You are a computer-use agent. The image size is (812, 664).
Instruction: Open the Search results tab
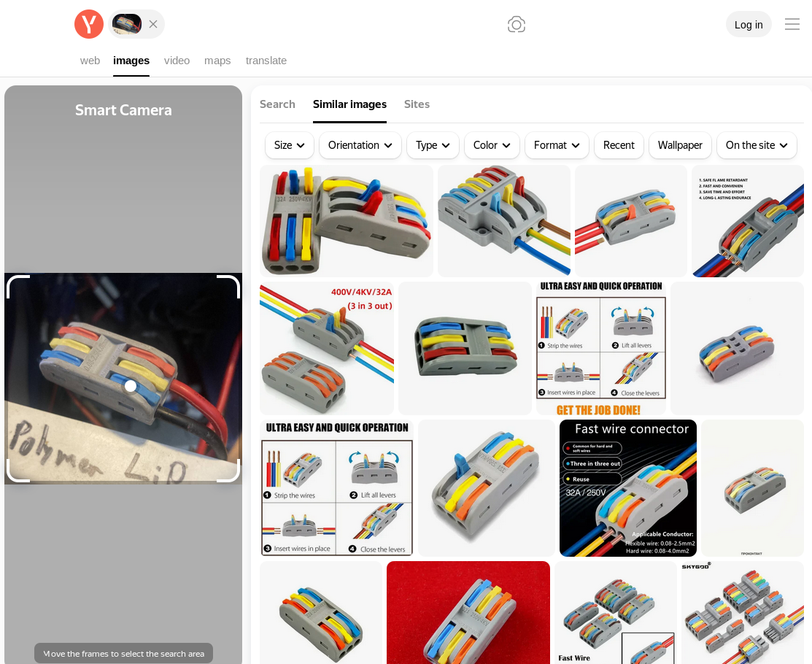click(x=277, y=104)
